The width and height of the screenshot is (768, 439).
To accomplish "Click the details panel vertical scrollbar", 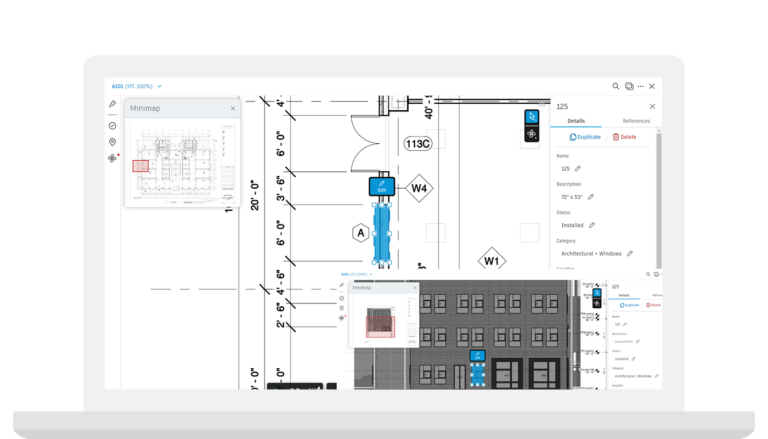I will pos(659,200).
